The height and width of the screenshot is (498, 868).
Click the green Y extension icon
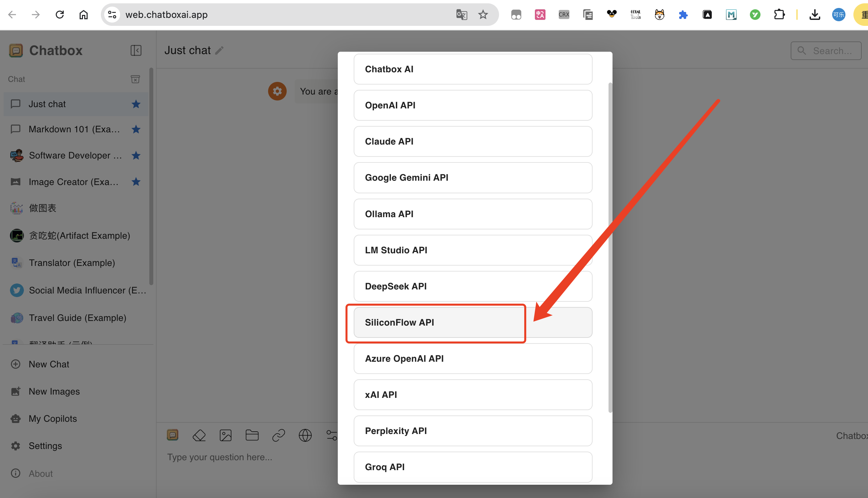755,15
